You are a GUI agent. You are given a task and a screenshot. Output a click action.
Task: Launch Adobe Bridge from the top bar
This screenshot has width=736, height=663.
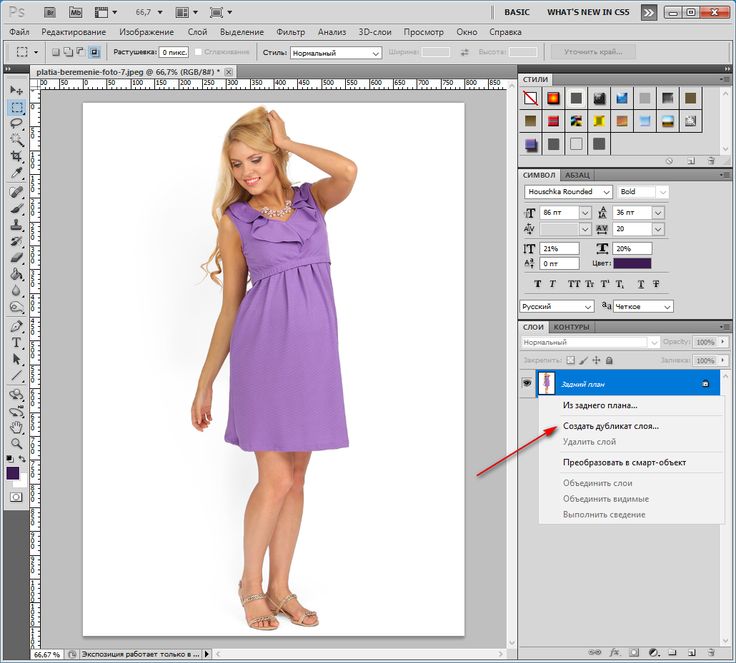point(49,13)
